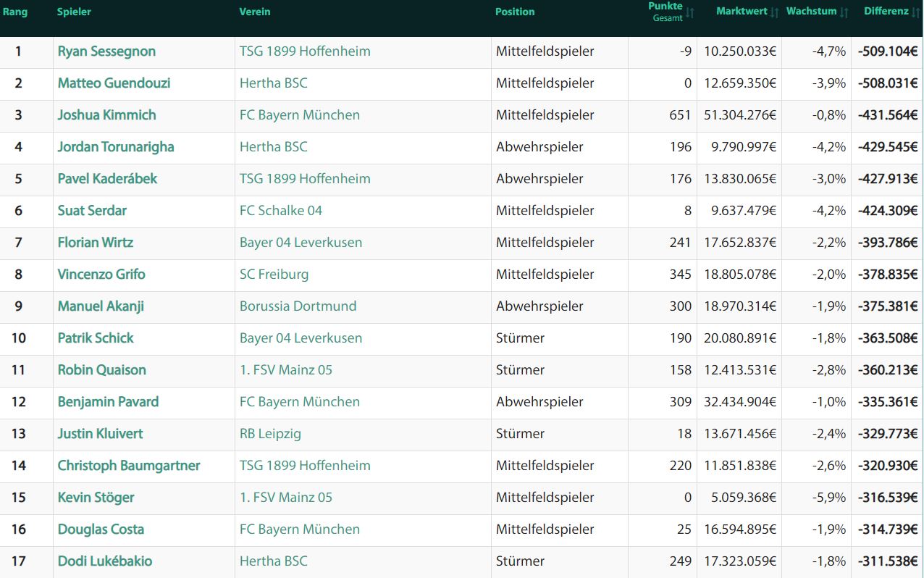
Task: Open Patrik Schick's player profile
Action: pyautogui.click(x=96, y=338)
